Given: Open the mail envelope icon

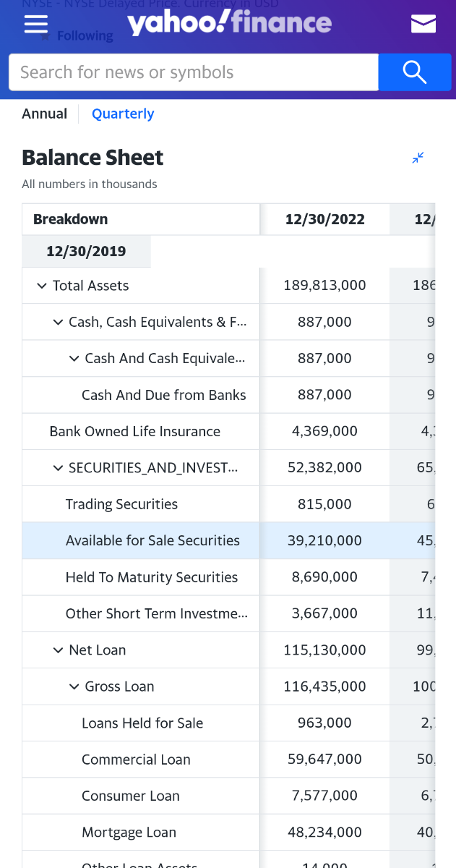Looking at the screenshot, I should (423, 25).
